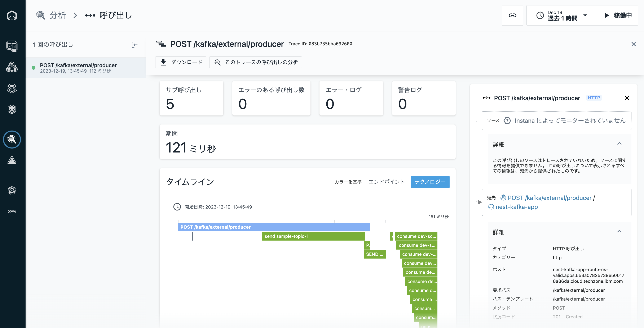
Task: Open the More options icon in sidebar
Action: pos(12,212)
